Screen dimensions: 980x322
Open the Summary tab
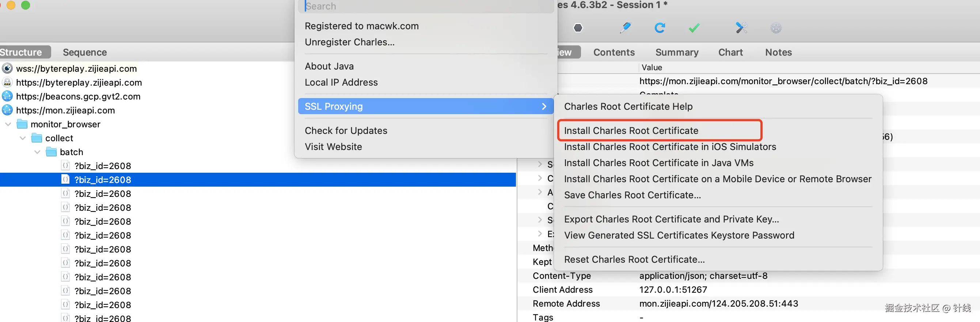tap(677, 52)
